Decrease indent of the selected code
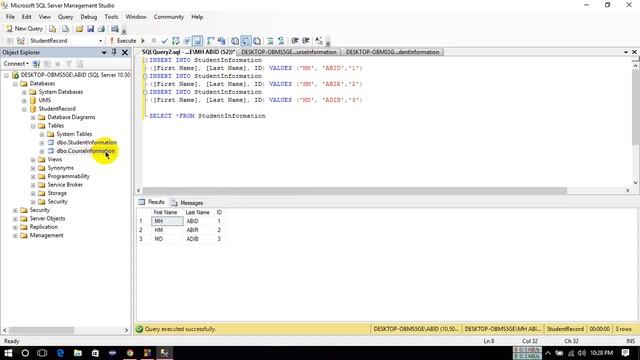 [295, 41]
